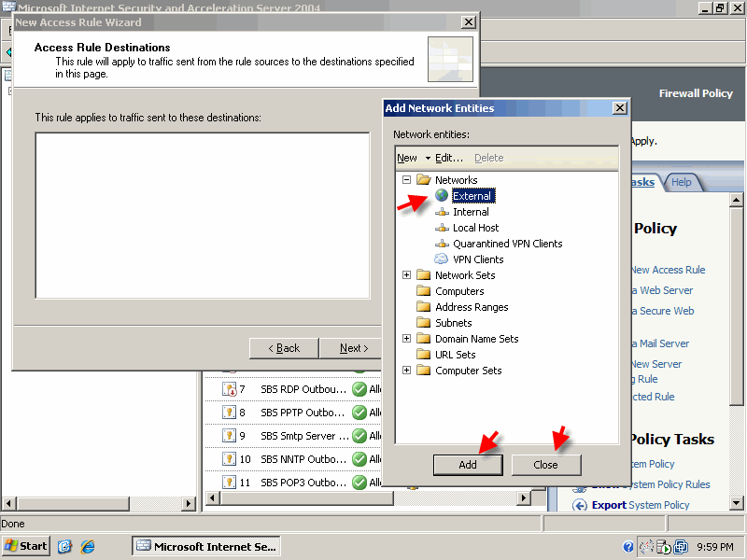
Task: Click the Subnets folder icon
Action: [x=423, y=322]
